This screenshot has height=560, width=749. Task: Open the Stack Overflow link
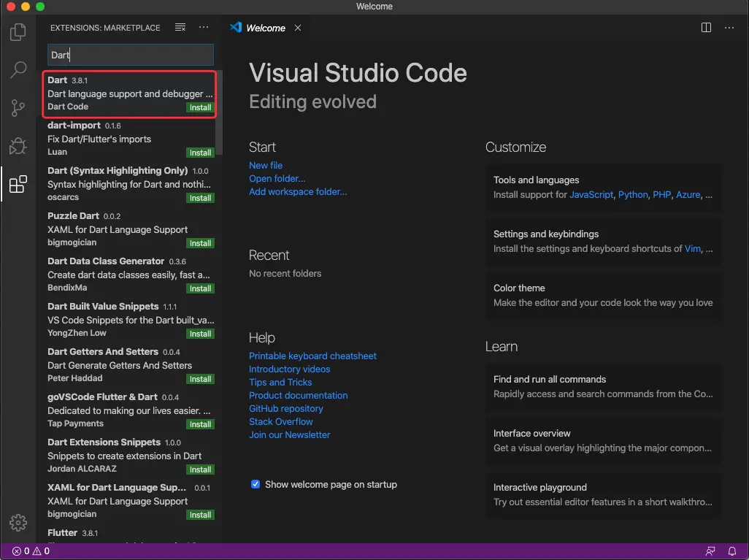(281, 422)
